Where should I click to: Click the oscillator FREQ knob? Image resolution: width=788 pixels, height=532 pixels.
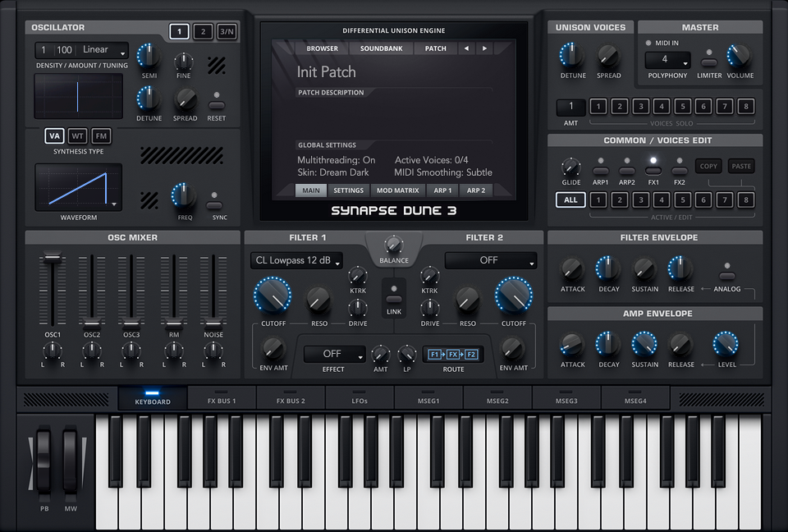coord(183,196)
